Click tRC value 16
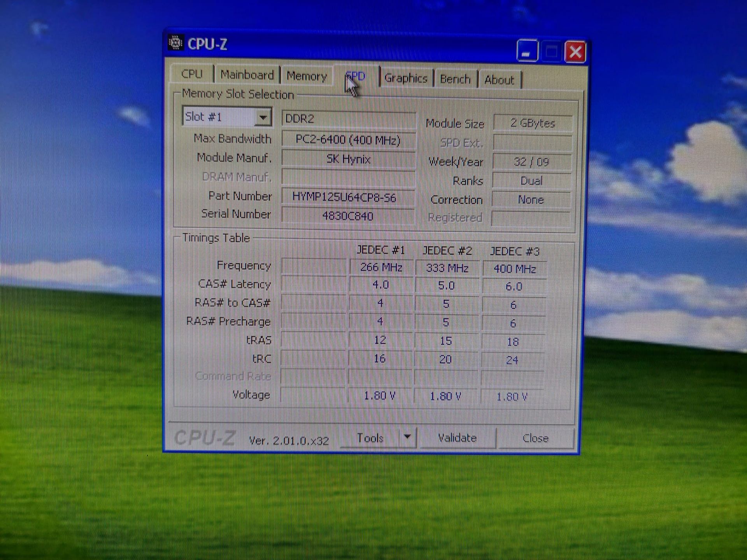This screenshot has width=747, height=560. click(x=380, y=359)
